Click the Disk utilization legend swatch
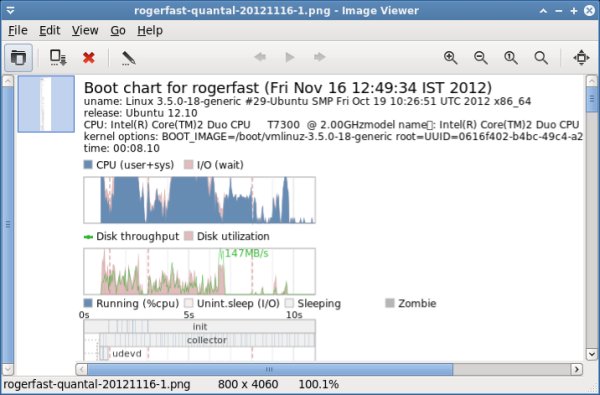Viewport: 600px width, 395px height. coord(188,236)
